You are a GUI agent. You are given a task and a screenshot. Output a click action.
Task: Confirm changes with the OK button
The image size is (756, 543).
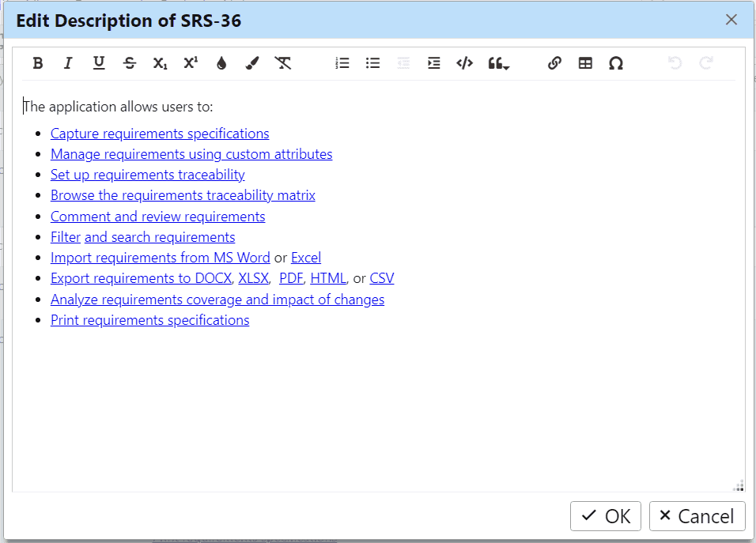click(606, 516)
